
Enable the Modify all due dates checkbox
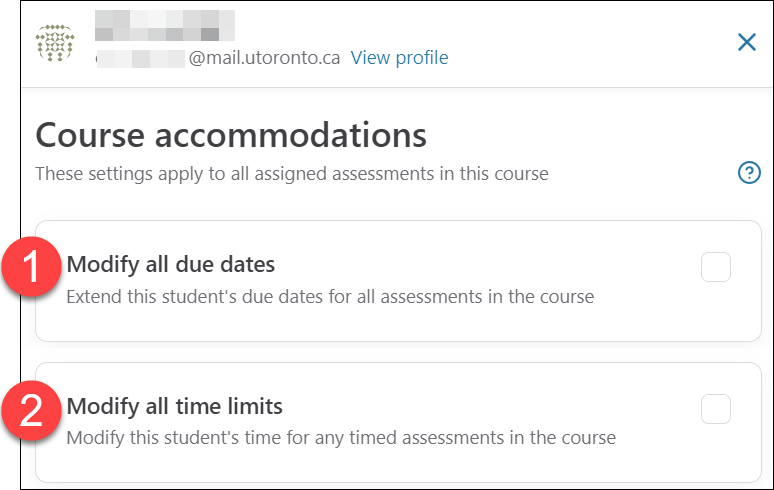point(716,267)
